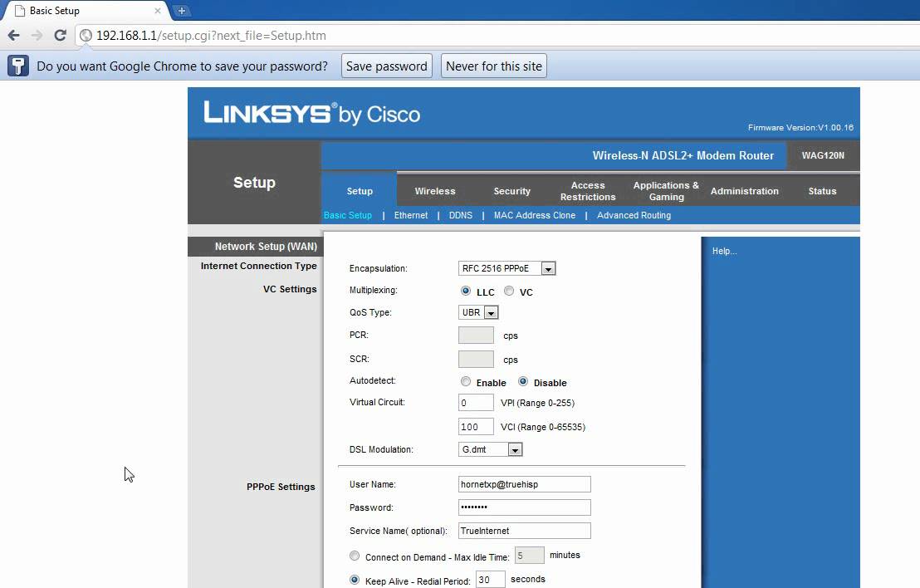Click the Redial Period field
This screenshot has width=920, height=588.
(x=491, y=580)
